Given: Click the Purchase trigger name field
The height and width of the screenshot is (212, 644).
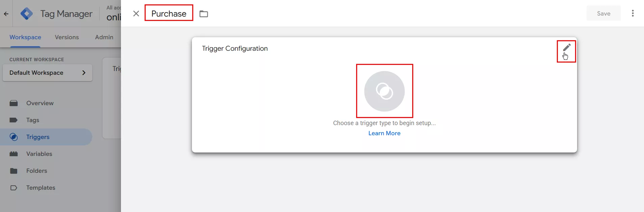Looking at the screenshot, I should 169,14.
